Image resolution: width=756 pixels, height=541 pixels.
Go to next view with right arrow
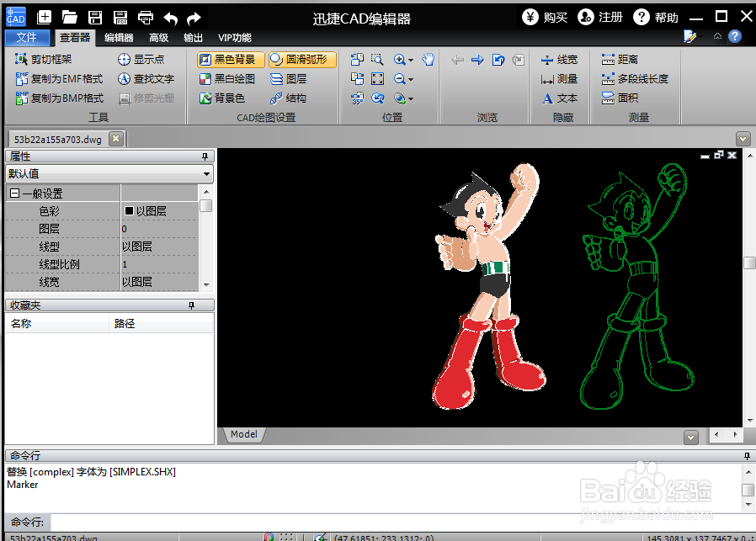pyautogui.click(x=477, y=60)
